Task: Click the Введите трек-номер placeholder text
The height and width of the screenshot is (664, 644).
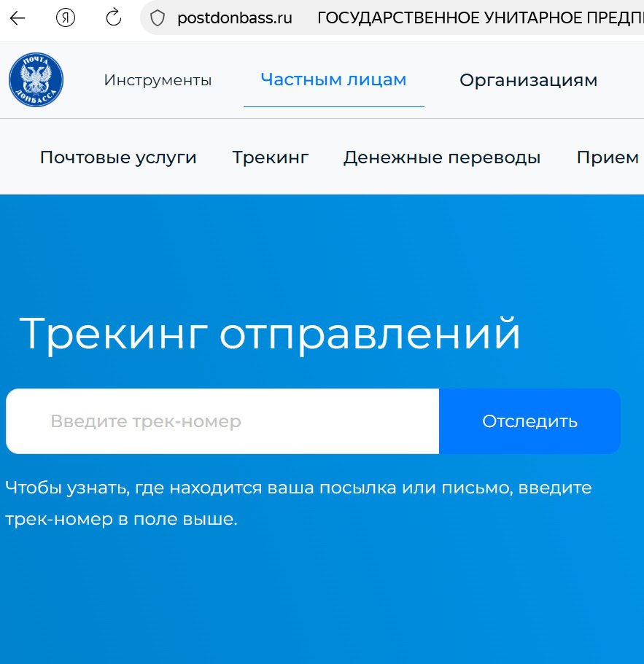Action: point(145,421)
